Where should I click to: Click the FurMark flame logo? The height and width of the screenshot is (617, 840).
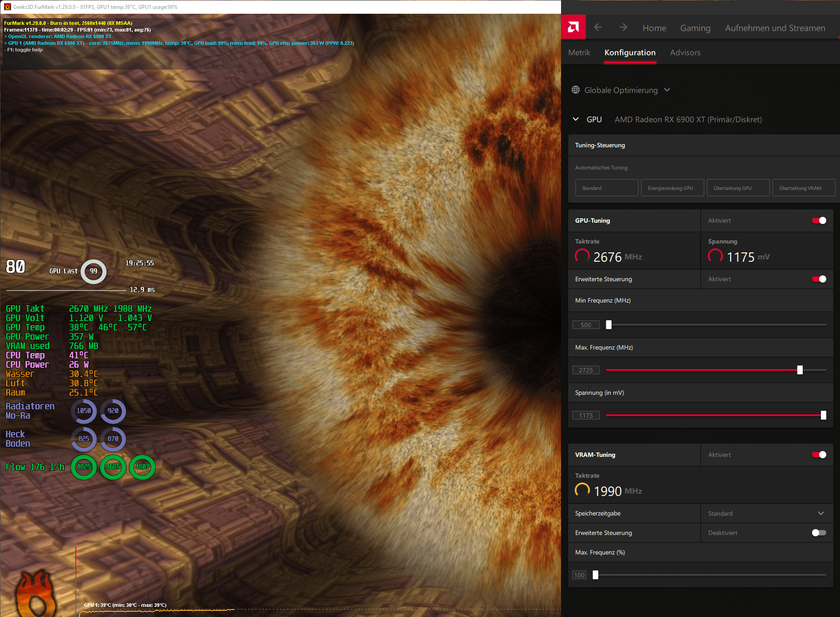click(35, 593)
